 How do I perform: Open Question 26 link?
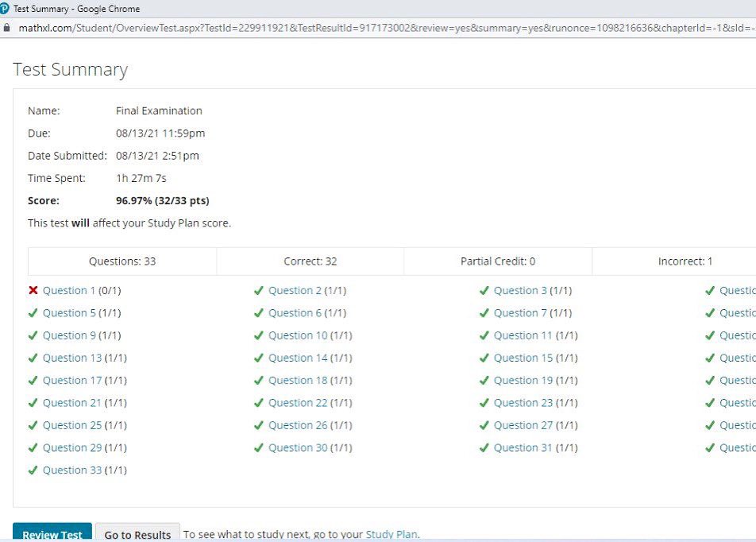click(298, 426)
